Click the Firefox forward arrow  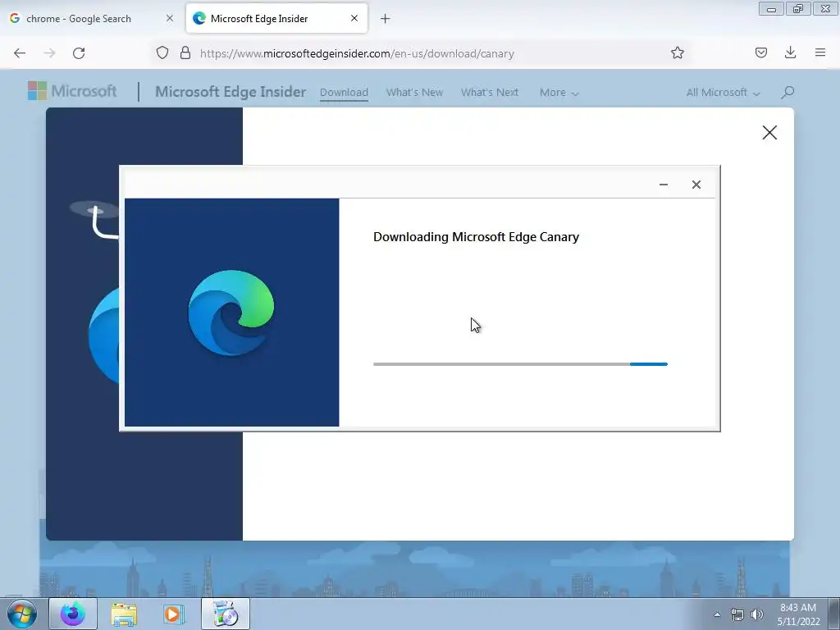coord(49,53)
